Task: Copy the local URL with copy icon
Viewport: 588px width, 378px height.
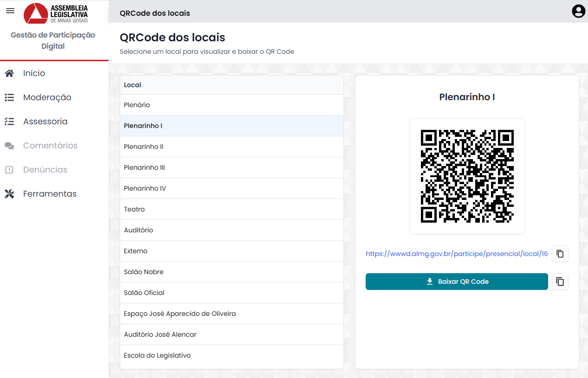Action: coord(560,254)
